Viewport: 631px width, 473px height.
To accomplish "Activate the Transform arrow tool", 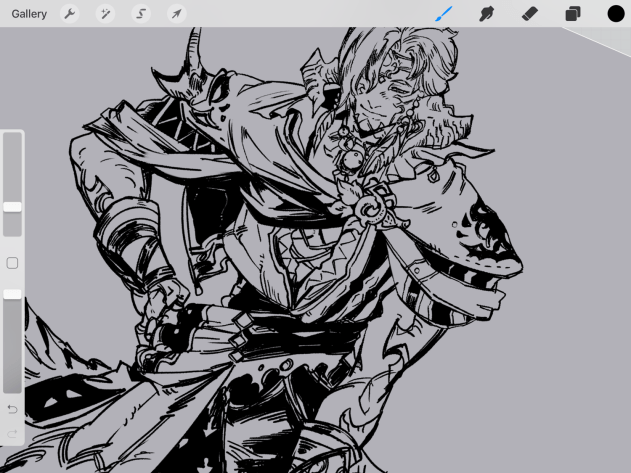I will click(175, 14).
